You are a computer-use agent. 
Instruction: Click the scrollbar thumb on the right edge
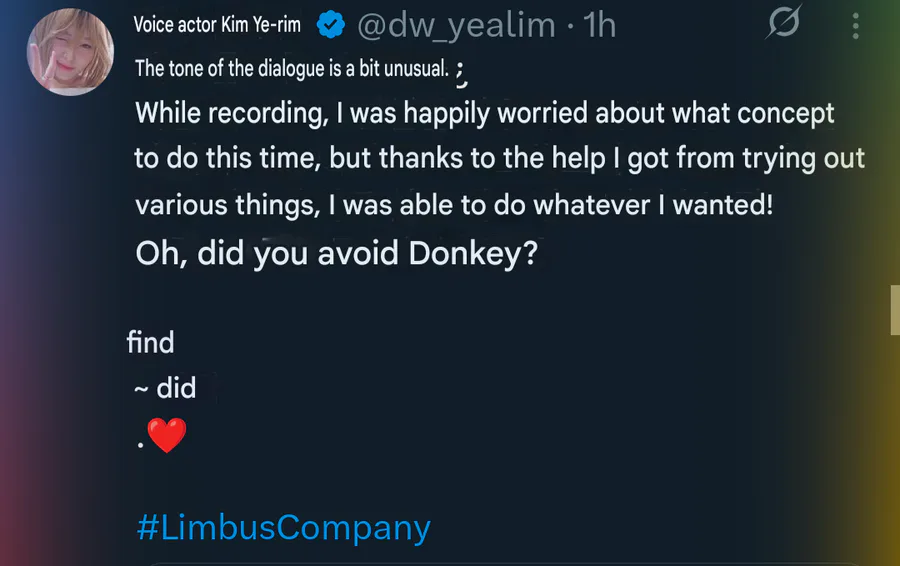pyautogui.click(x=894, y=310)
